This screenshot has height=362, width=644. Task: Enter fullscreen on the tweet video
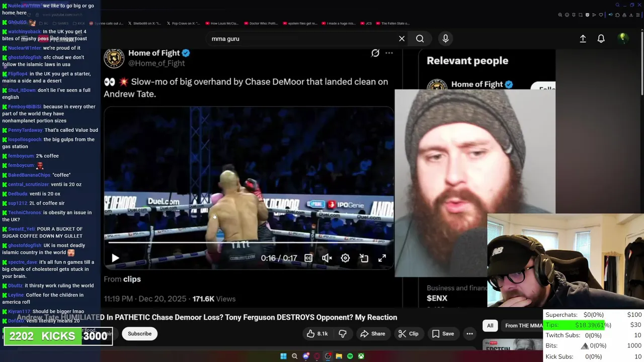pyautogui.click(x=382, y=258)
